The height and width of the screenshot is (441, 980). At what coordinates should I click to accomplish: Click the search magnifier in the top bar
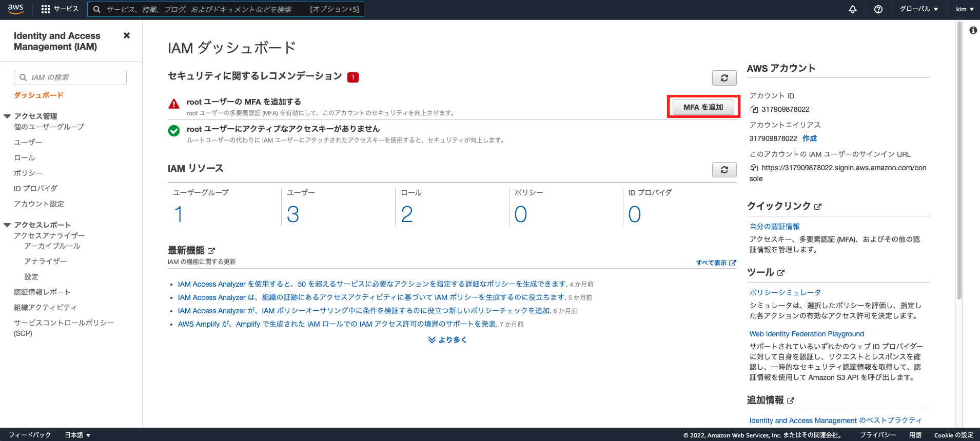click(96, 9)
